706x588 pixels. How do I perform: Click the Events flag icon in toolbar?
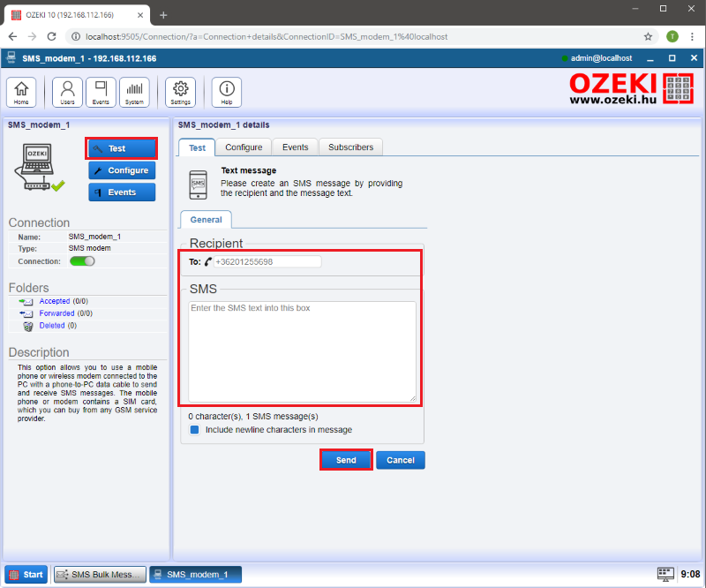[x=101, y=92]
